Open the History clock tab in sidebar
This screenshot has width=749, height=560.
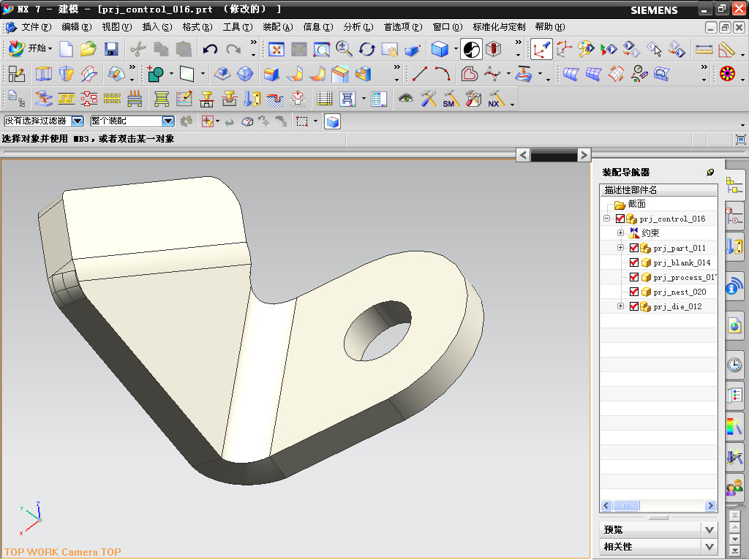point(734,365)
